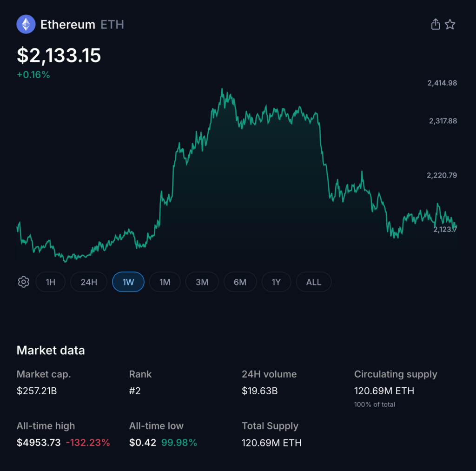
Task: Open the 3M price history view
Action: pyautogui.click(x=202, y=282)
